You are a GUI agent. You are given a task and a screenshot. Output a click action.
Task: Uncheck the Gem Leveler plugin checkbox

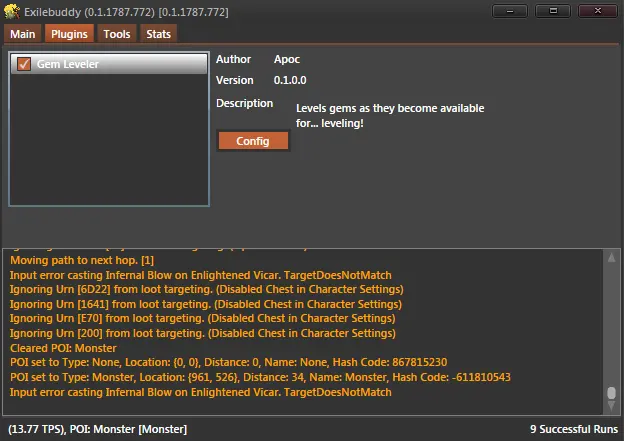(x=25, y=65)
